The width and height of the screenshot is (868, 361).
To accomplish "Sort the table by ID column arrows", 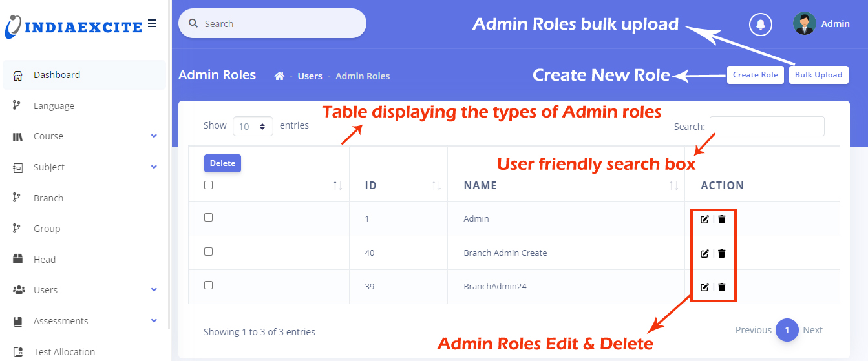I will tap(436, 186).
